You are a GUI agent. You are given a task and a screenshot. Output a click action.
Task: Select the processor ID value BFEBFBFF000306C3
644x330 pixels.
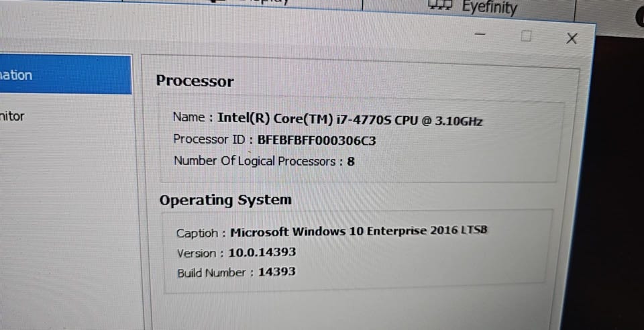tap(317, 140)
